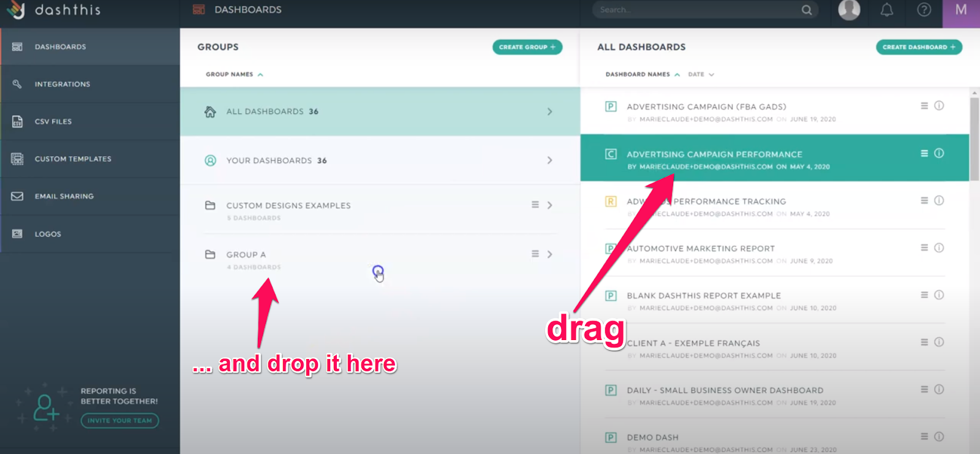
Task: Expand Group A chevron
Action: [x=549, y=254]
